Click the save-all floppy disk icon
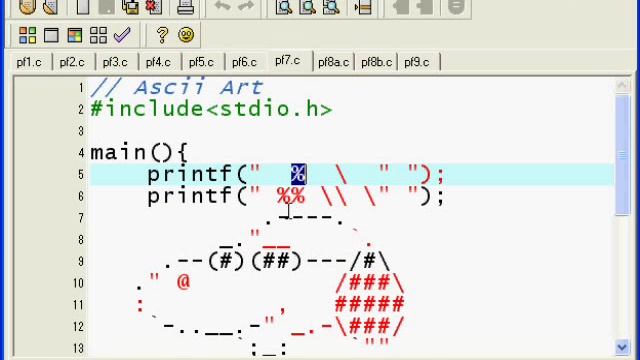Screen dimensions: 640x360 (x=130, y=7)
